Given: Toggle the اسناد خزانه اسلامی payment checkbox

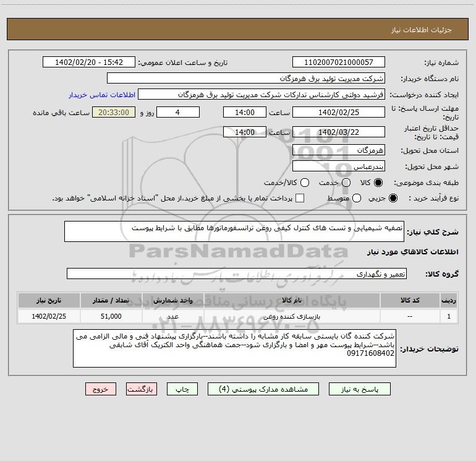Looking at the screenshot, I should [300, 198].
